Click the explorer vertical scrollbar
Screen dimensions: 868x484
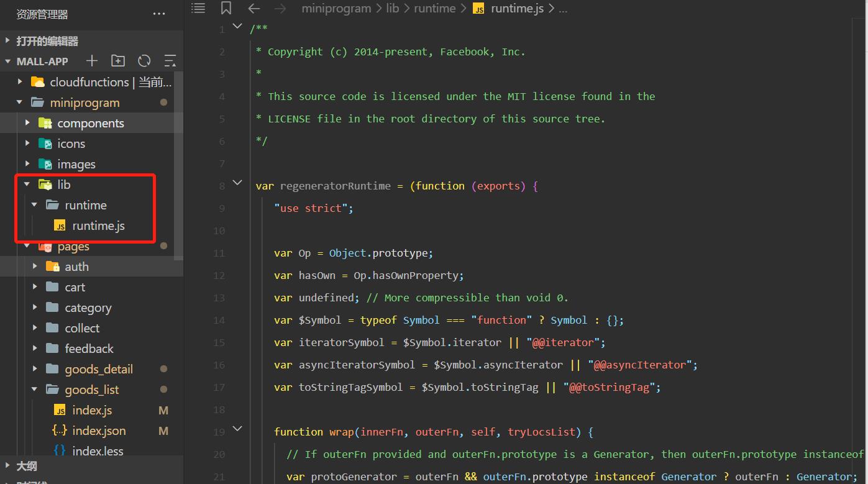[x=179, y=165]
